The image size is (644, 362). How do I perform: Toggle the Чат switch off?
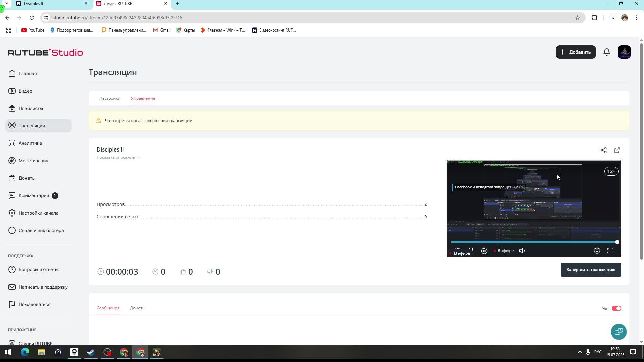point(616,308)
